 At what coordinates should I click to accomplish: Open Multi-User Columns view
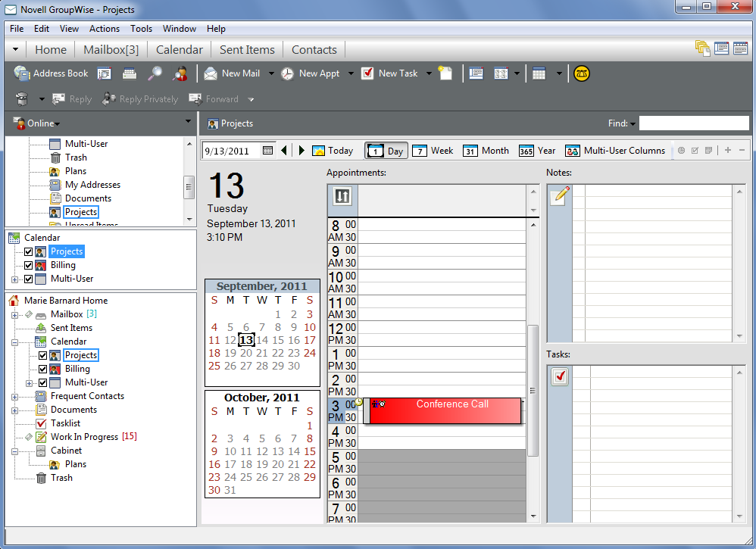(x=615, y=151)
